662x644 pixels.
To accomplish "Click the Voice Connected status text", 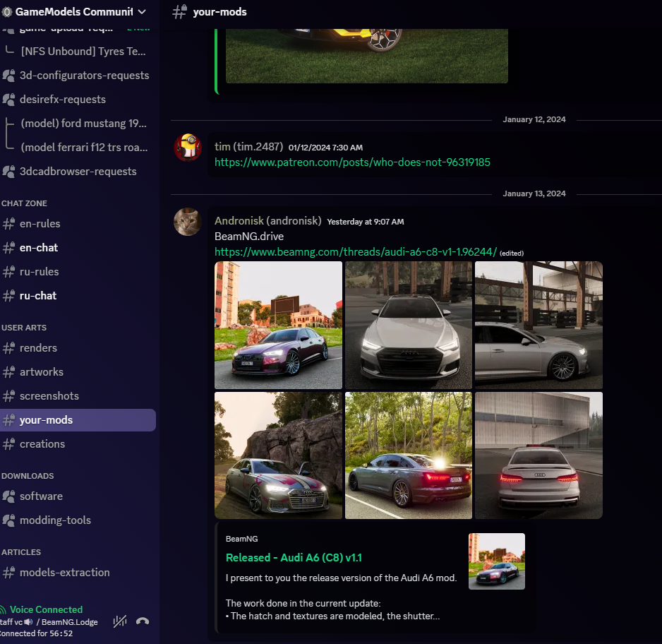I will [x=46, y=610].
